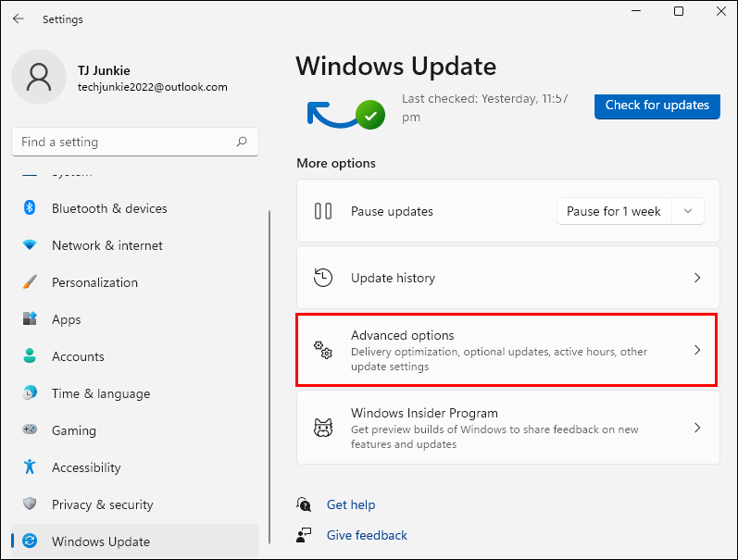Select Apps in the sidebar

click(67, 319)
